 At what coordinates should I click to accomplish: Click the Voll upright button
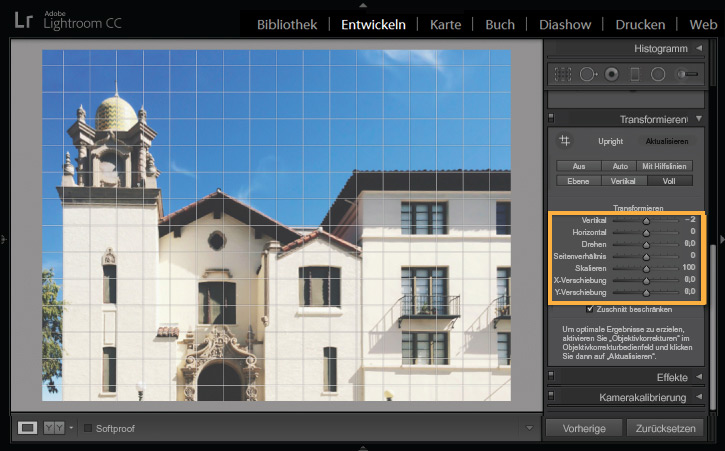click(x=669, y=181)
